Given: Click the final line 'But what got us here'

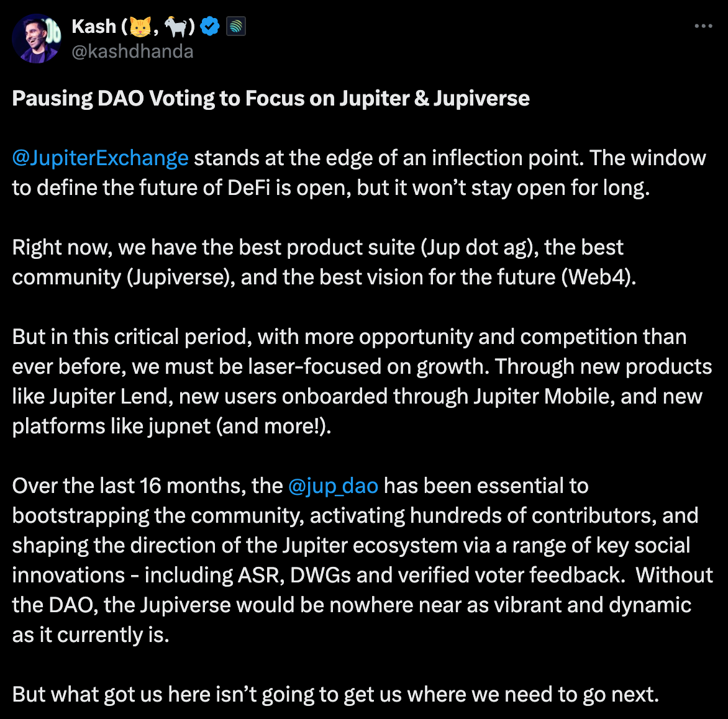Looking at the screenshot, I should [335, 694].
